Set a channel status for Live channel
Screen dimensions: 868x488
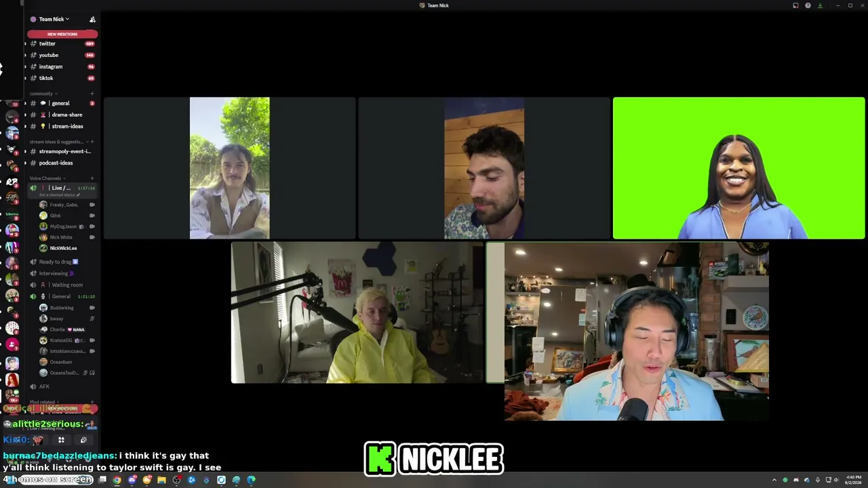coord(60,195)
